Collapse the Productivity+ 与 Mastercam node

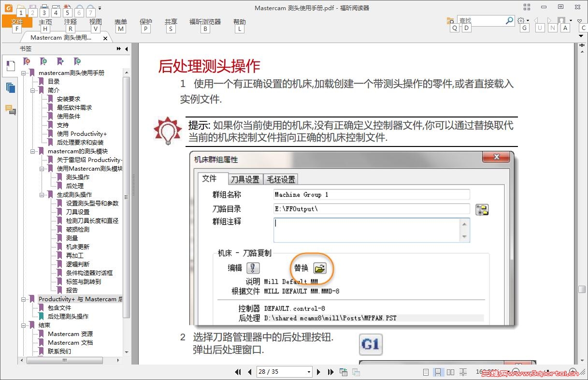pyautogui.click(x=23, y=299)
